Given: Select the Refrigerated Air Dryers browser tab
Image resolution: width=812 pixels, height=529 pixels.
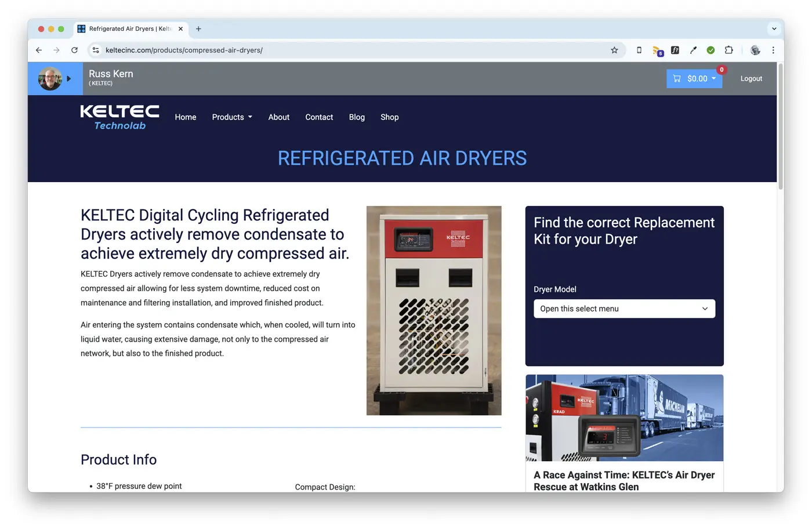Looking at the screenshot, I should coord(130,28).
